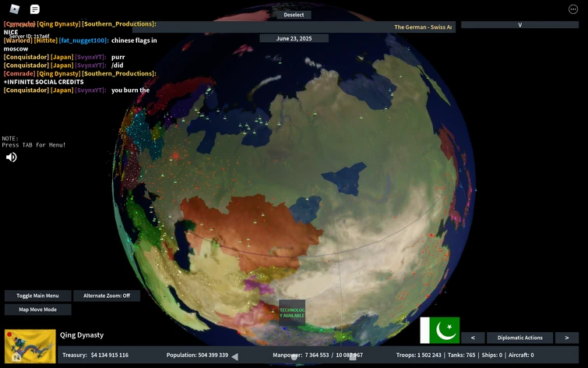The image size is (588, 368).
Task: Click Toggle Main Menu button
Action: click(x=37, y=296)
